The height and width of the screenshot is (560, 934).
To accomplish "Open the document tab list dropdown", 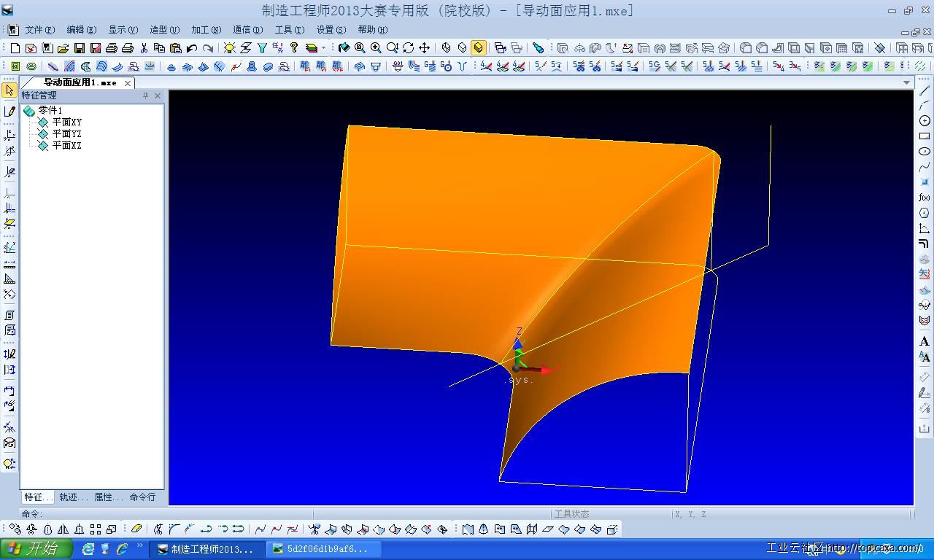I will (907, 82).
